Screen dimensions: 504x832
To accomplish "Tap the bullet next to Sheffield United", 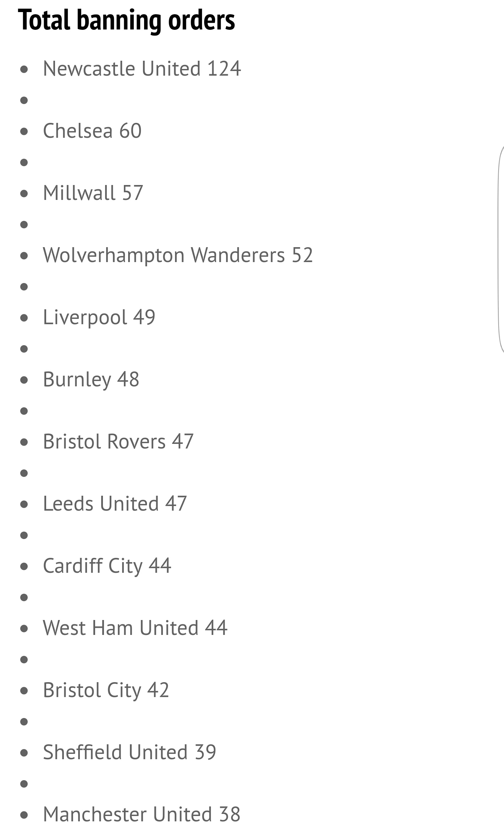I will [24, 752].
